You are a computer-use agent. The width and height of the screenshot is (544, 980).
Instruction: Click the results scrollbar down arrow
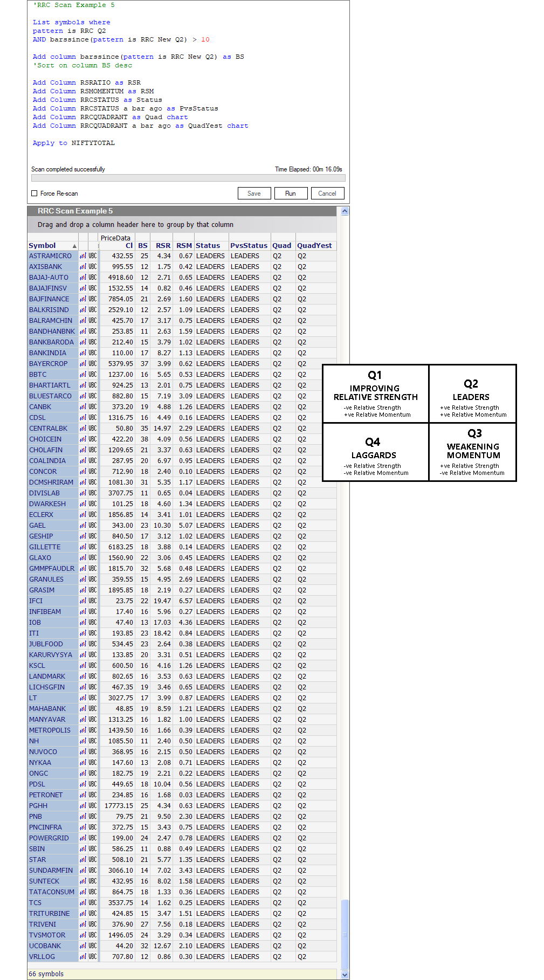pyautogui.click(x=345, y=975)
